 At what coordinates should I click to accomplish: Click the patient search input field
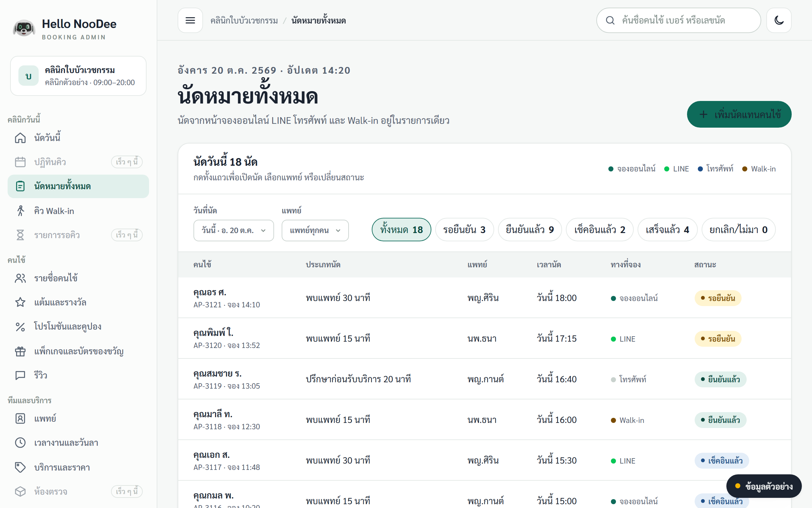pos(678,21)
